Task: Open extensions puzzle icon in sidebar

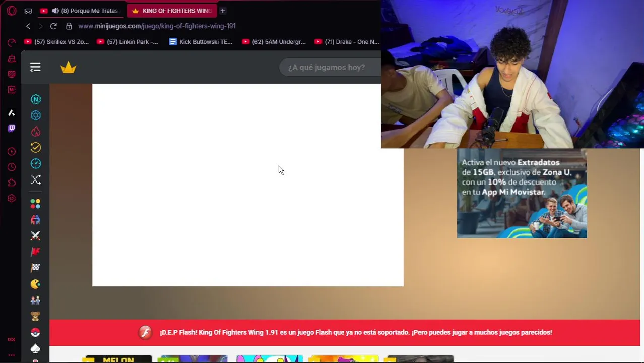Action: tap(12, 183)
